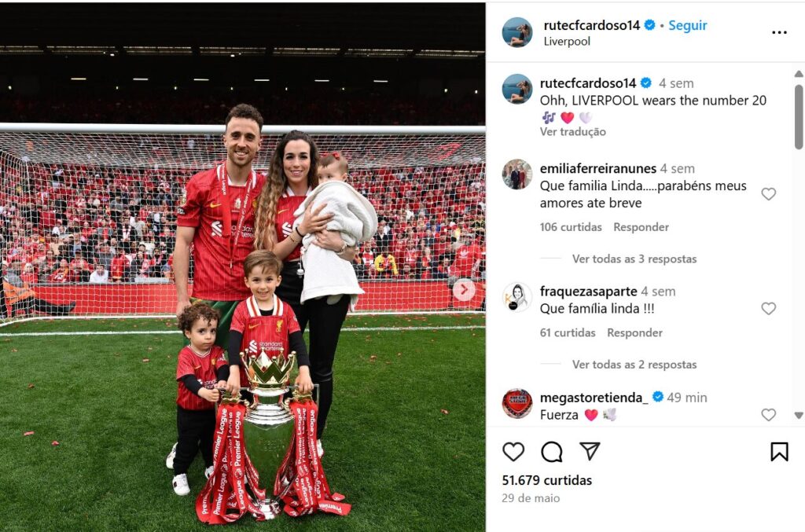805x532 pixels.
Task: Open fraquezasaparte username link
Action: 588,291
